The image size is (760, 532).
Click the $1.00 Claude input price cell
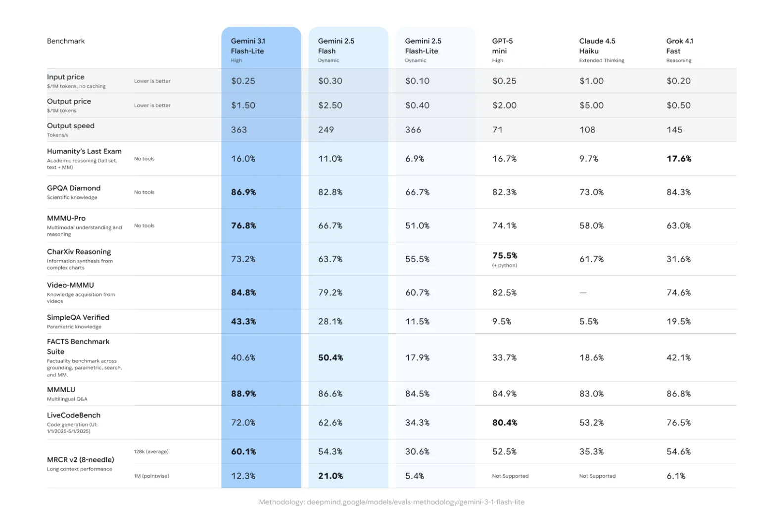[x=591, y=81]
